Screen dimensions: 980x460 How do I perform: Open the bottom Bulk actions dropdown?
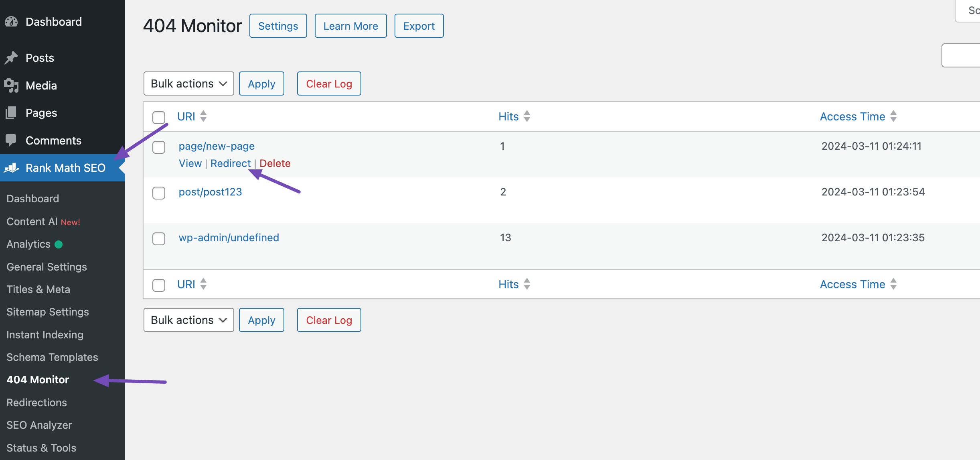(x=188, y=320)
